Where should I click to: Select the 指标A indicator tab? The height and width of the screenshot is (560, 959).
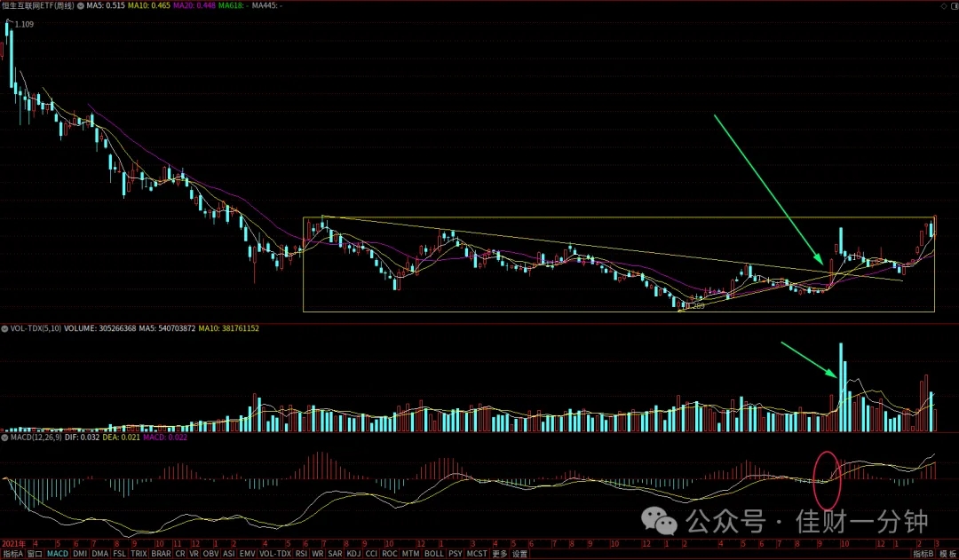(12, 553)
